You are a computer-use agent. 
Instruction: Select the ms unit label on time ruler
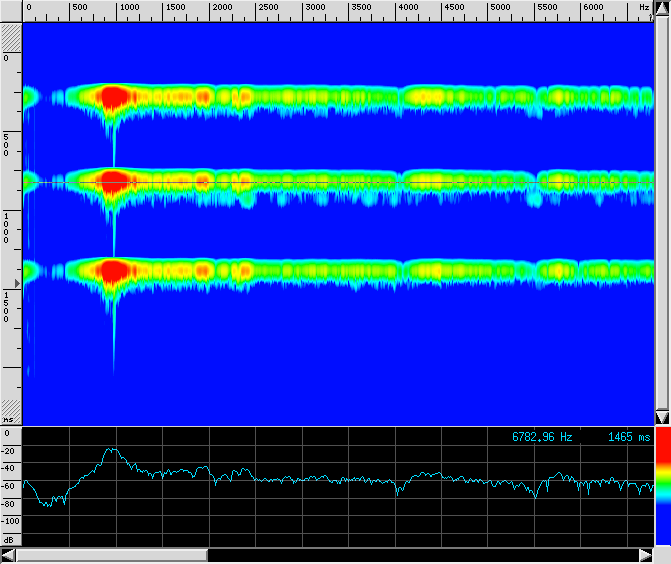coord(9,420)
